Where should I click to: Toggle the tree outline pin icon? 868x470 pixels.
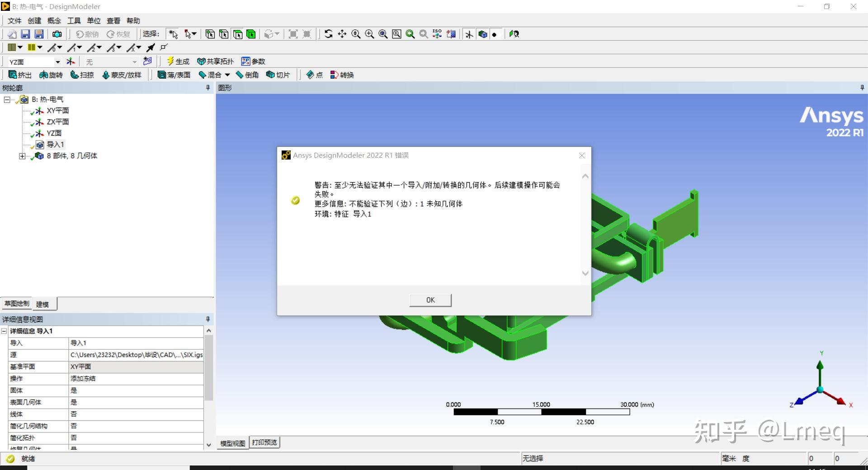click(208, 88)
